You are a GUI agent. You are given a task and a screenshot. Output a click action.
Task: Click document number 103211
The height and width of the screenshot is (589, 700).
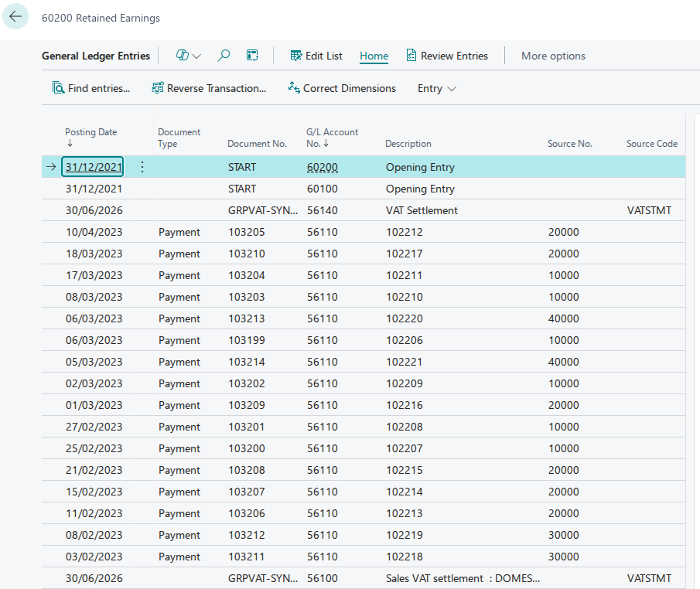[247, 557]
